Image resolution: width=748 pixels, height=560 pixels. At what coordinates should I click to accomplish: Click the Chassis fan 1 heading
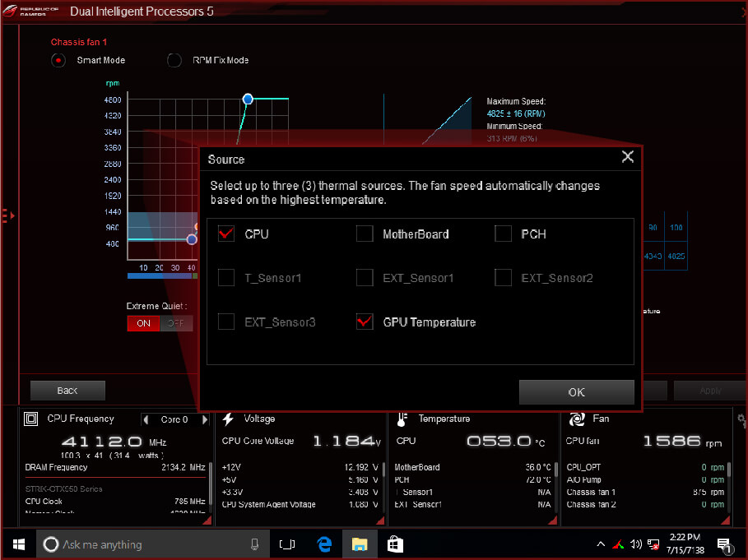click(79, 42)
